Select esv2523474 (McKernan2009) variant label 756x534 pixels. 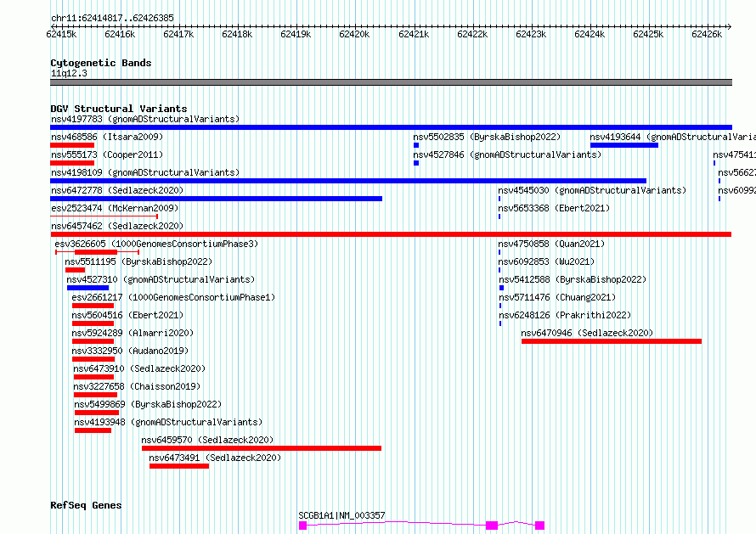click(x=115, y=208)
